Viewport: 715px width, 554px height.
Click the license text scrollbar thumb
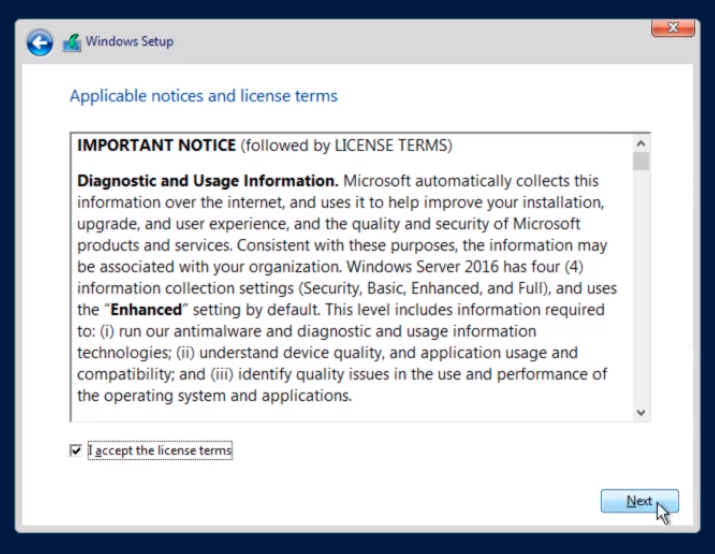tap(641, 161)
